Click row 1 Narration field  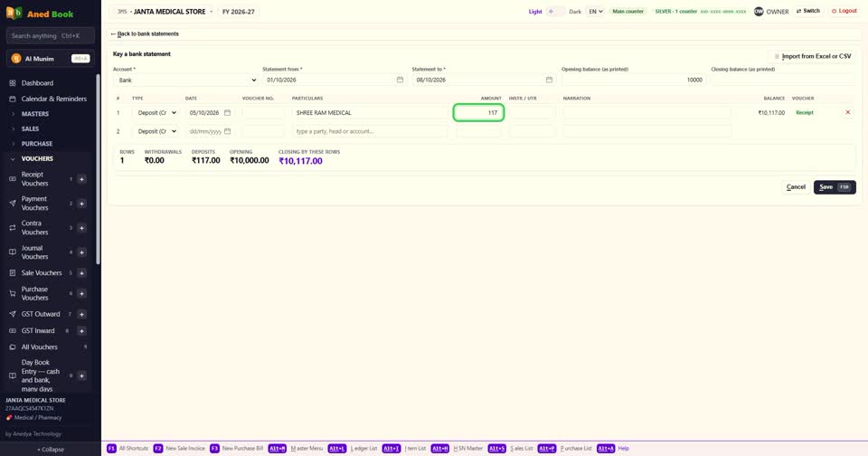click(x=646, y=112)
